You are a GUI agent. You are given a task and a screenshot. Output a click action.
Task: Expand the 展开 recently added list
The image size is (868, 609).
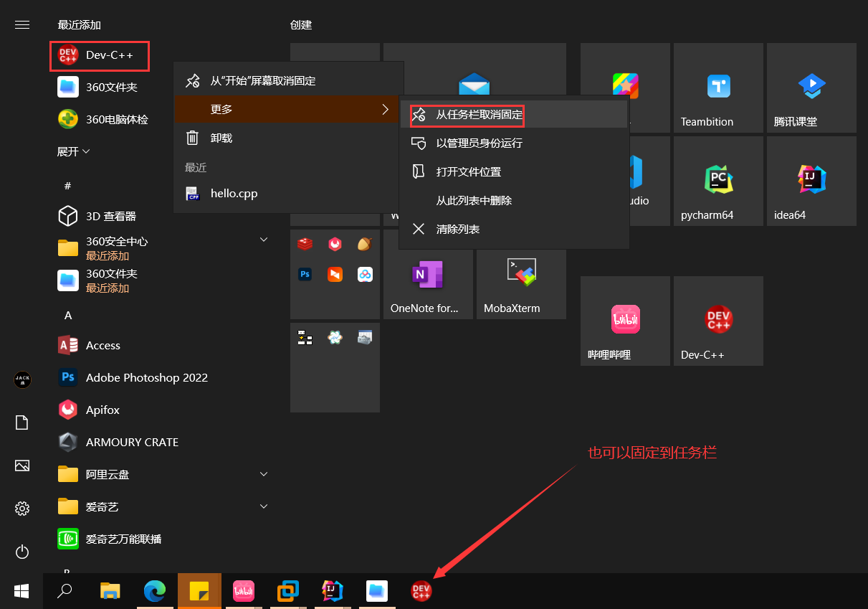(74, 151)
